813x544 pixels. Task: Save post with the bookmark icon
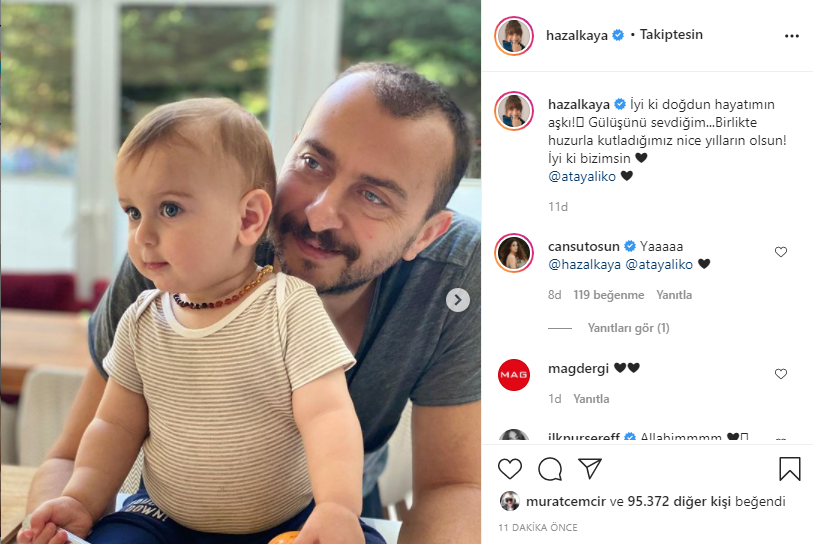(789, 468)
